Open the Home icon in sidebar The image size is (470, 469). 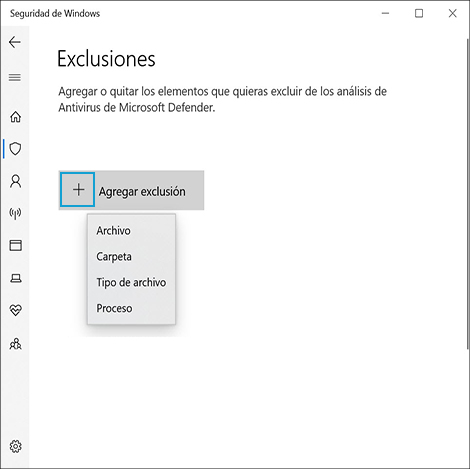pyautogui.click(x=15, y=117)
